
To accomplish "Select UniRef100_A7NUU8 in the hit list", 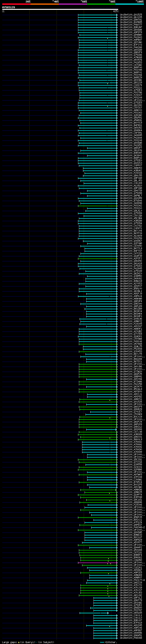I will pyautogui.click(x=131, y=58).
